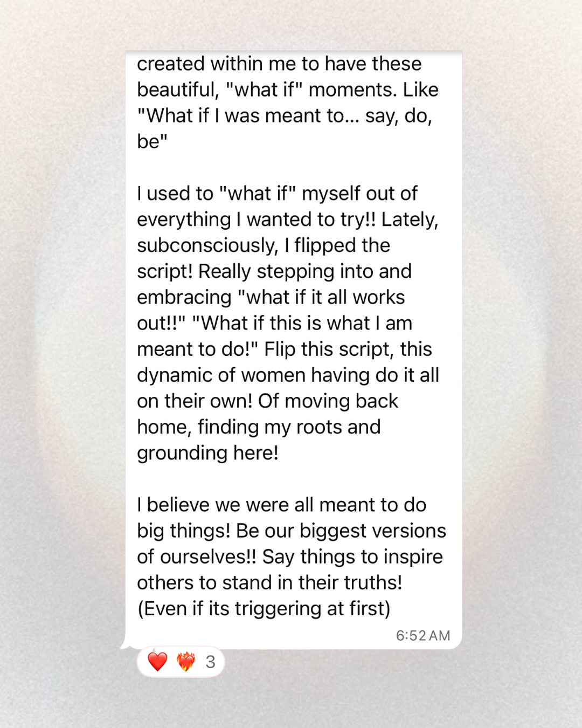This screenshot has height=728, width=582.
Task: Click the 6:52 AM message timestamp
Action: [422, 636]
